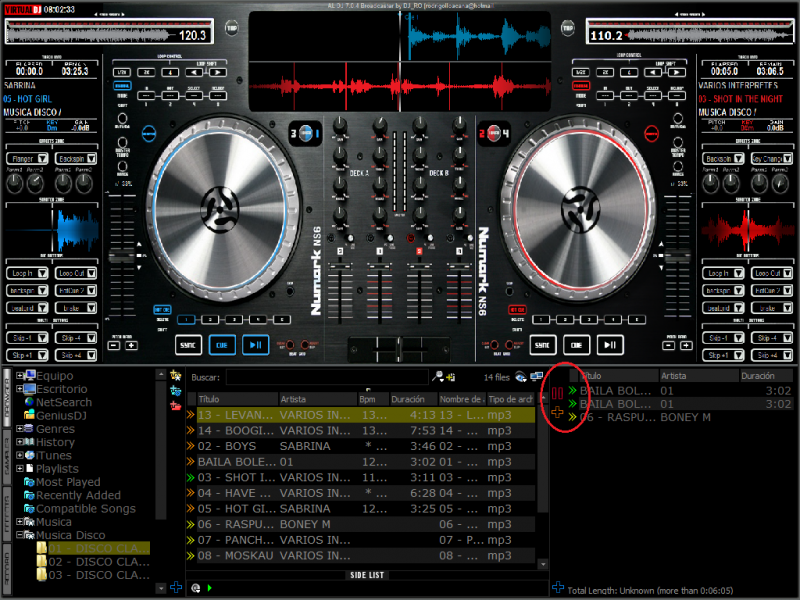
Task: Click the left deck pitch bend plus button
Action: (x=130, y=345)
